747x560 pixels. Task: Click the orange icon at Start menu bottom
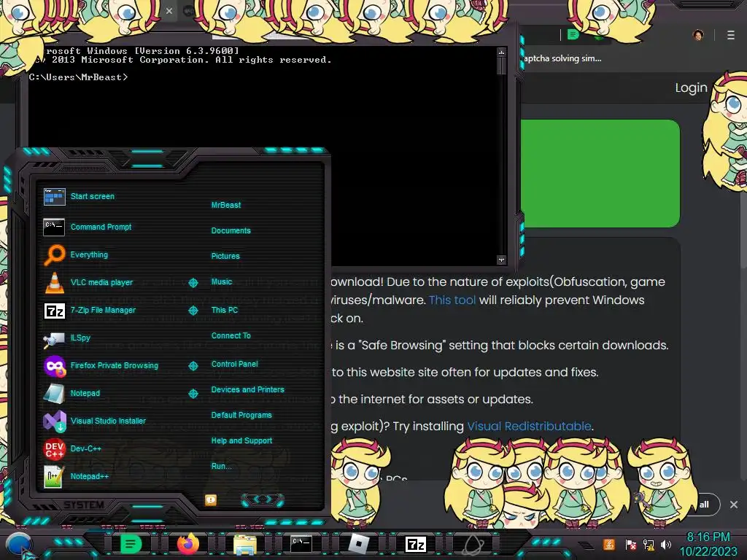(211, 500)
